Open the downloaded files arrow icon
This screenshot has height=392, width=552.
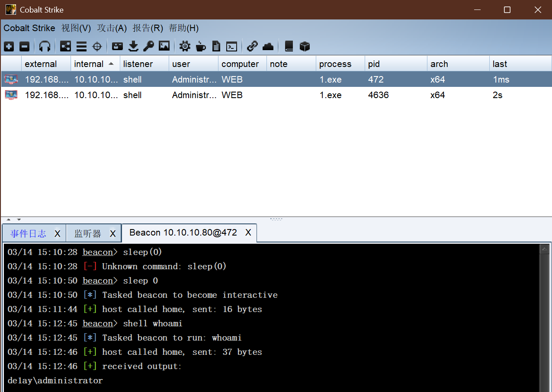click(134, 46)
